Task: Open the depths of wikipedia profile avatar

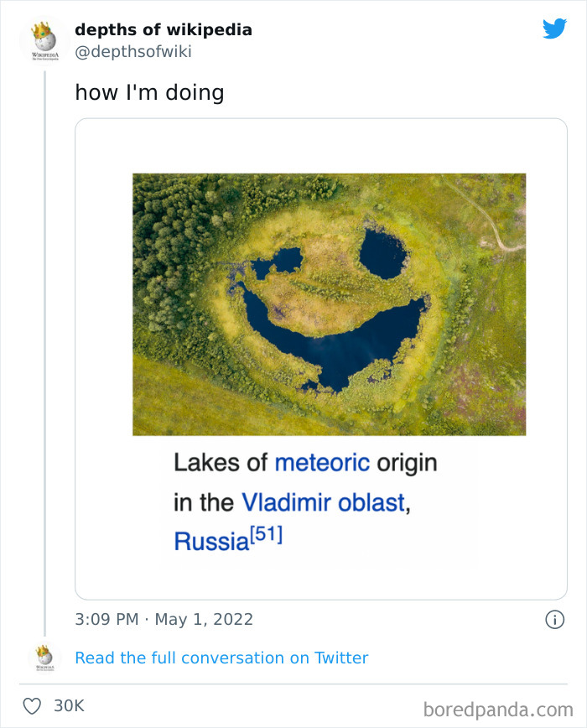Action: coord(44,40)
